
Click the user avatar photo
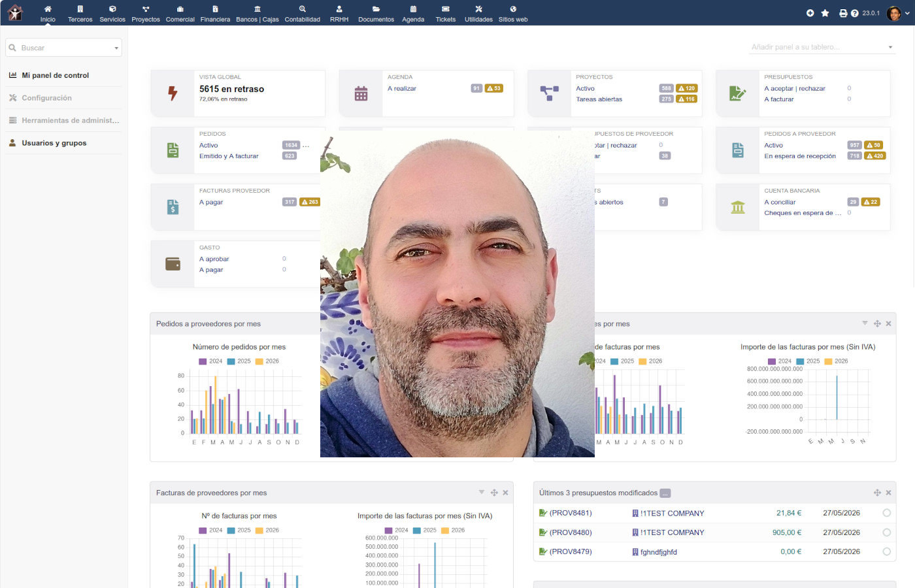(894, 13)
